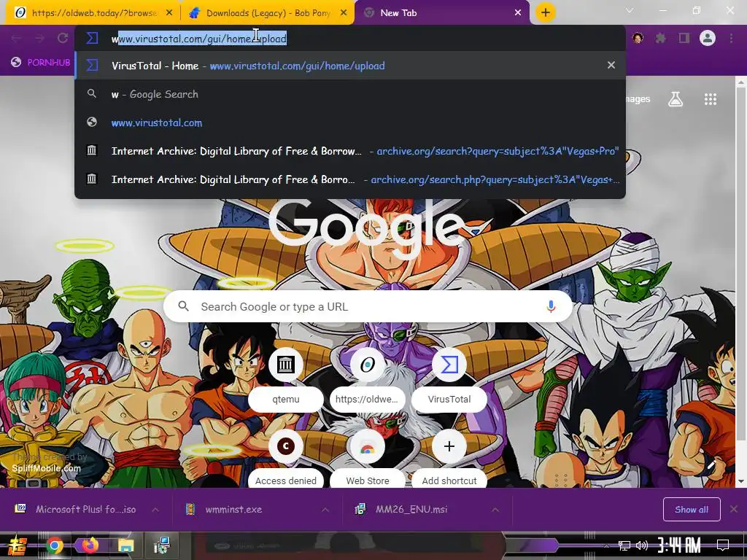Remove the VirusTotal - Home suggestion
This screenshot has height=560, width=747.
tap(611, 65)
